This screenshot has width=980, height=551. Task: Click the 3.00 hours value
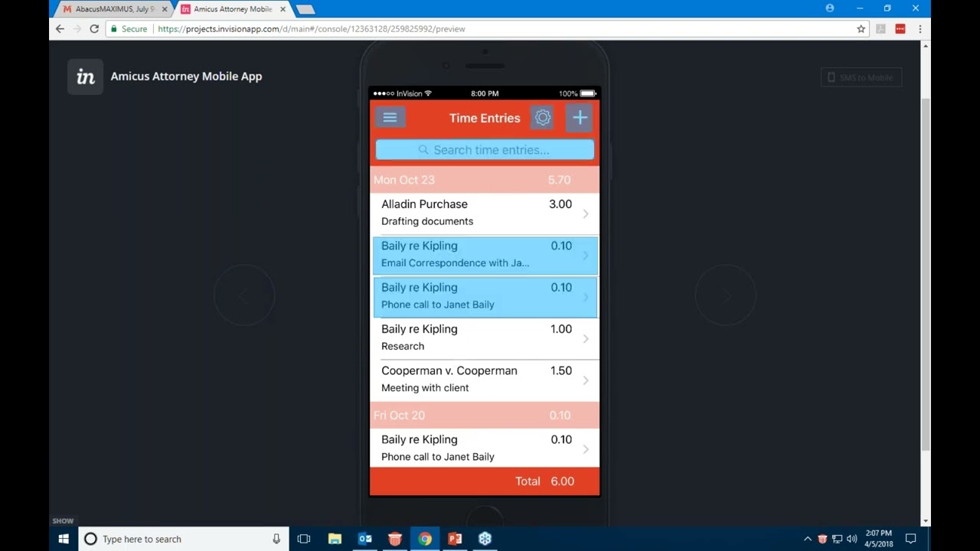click(560, 204)
